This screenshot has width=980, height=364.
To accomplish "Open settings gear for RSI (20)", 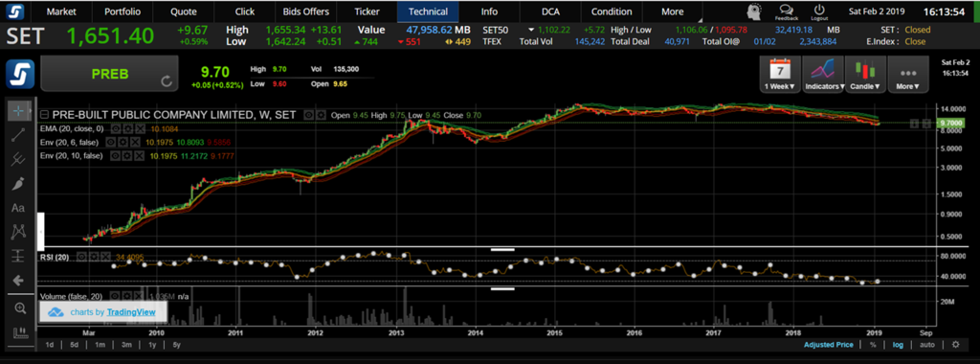I will pyautogui.click(x=93, y=257).
